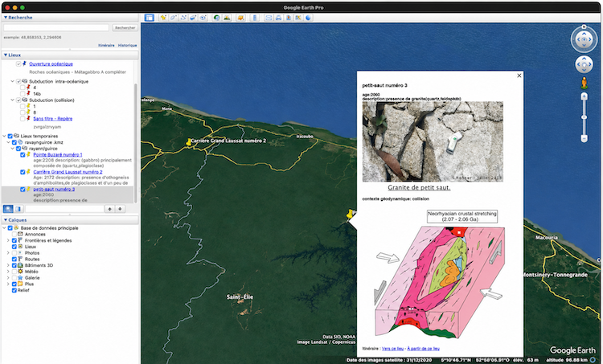Enable the Photos layer checkbox
Screen dimensions: 603x364
pyautogui.click(x=14, y=253)
